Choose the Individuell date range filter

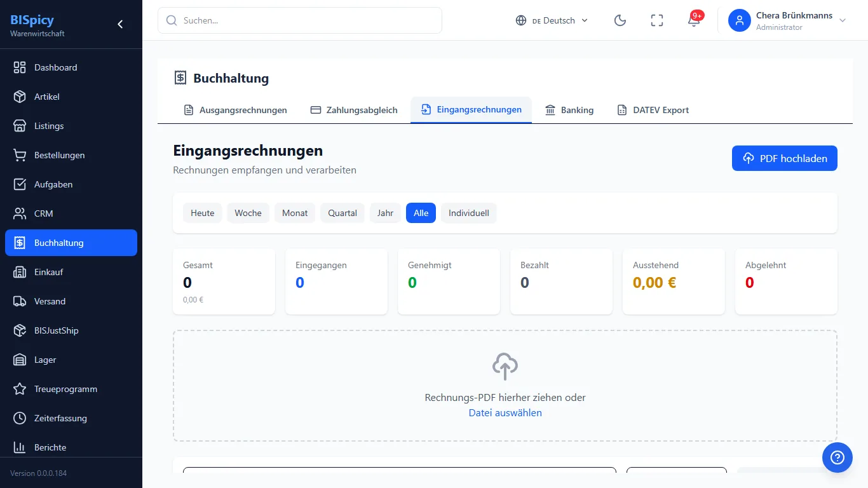point(469,213)
